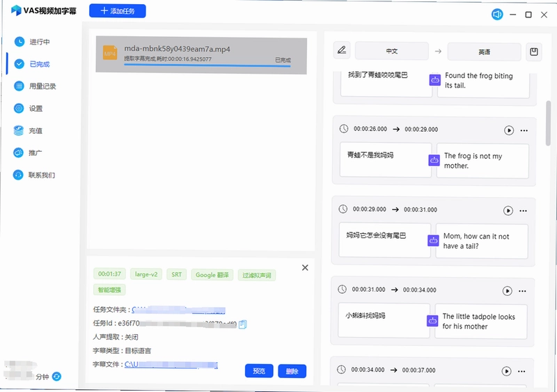This screenshot has width=557, height=392.
Task: Select the mda-mbnk58y0439eam7a.mp4 task item
Action: click(x=201, y=56)
